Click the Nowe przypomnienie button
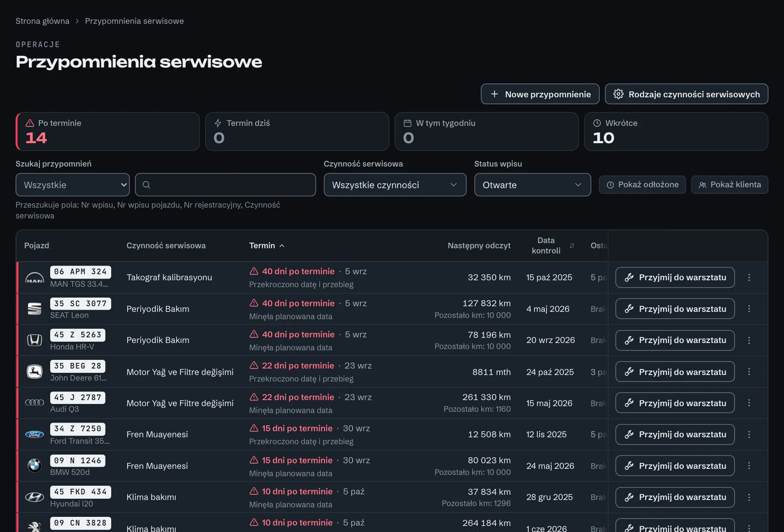 [540, 94]
